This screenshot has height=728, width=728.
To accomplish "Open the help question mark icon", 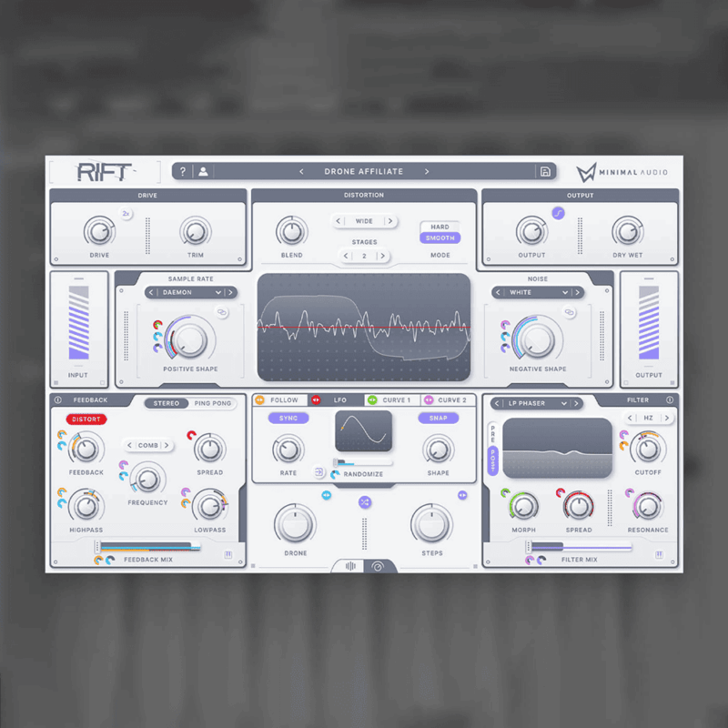I will (183, 172).
